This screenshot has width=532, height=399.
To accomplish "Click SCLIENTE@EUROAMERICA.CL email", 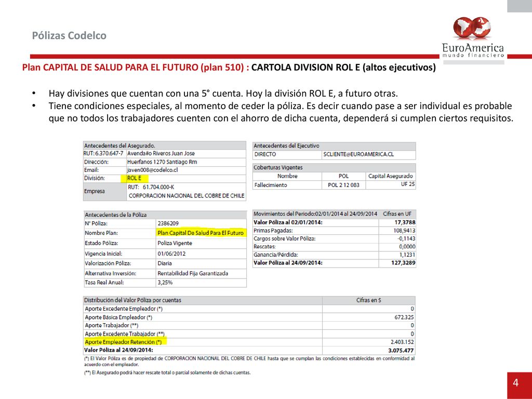I will [358, 154].
